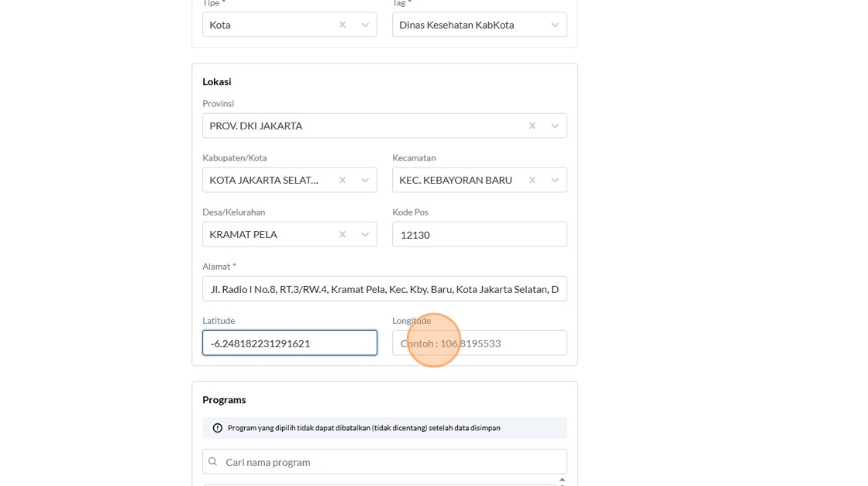
Task: Clear the Desa/Kelurahan Kramat Pela selection
Action: click(x=343, y=234)
